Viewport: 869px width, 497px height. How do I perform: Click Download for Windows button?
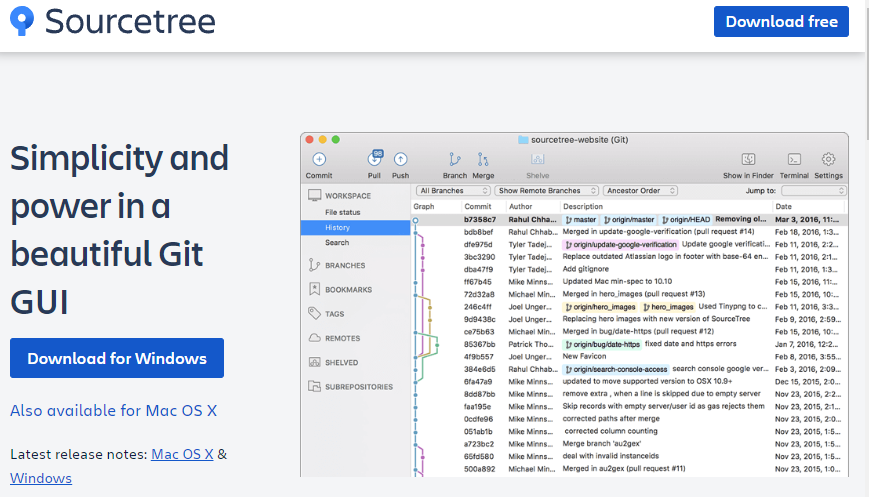[117, 358]
